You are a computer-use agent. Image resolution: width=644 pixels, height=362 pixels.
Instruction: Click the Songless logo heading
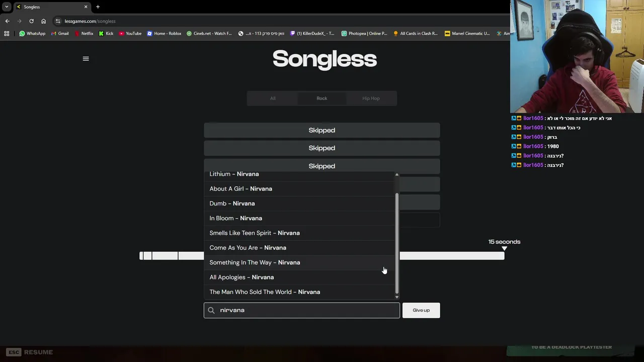click(325, 59)
